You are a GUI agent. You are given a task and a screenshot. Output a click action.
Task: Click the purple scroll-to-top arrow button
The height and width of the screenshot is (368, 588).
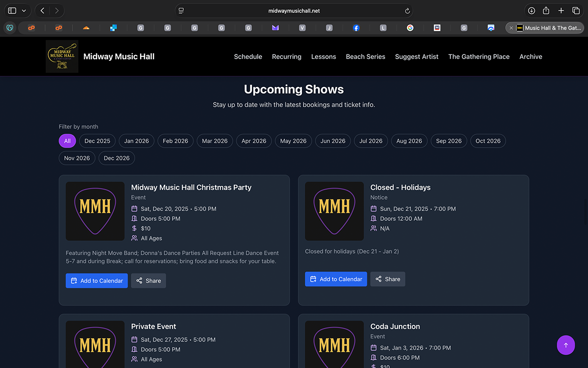[566, 345]
